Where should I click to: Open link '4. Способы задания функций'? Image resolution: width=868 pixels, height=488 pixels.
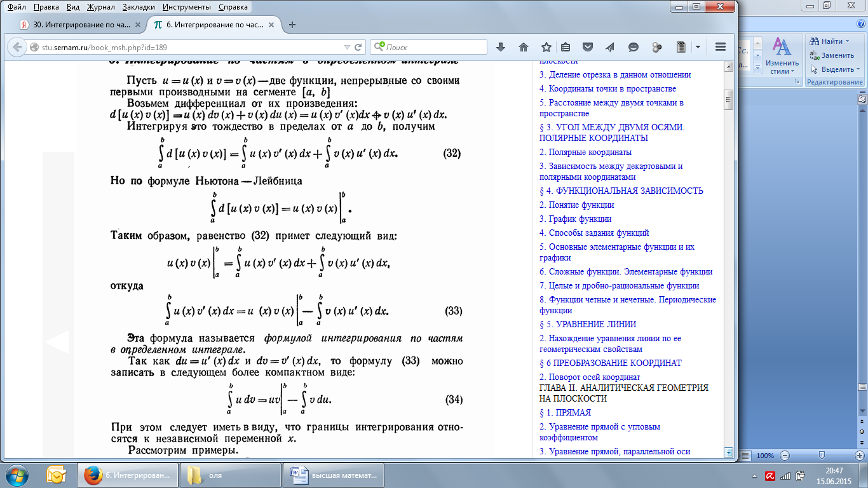click(594, 233)
